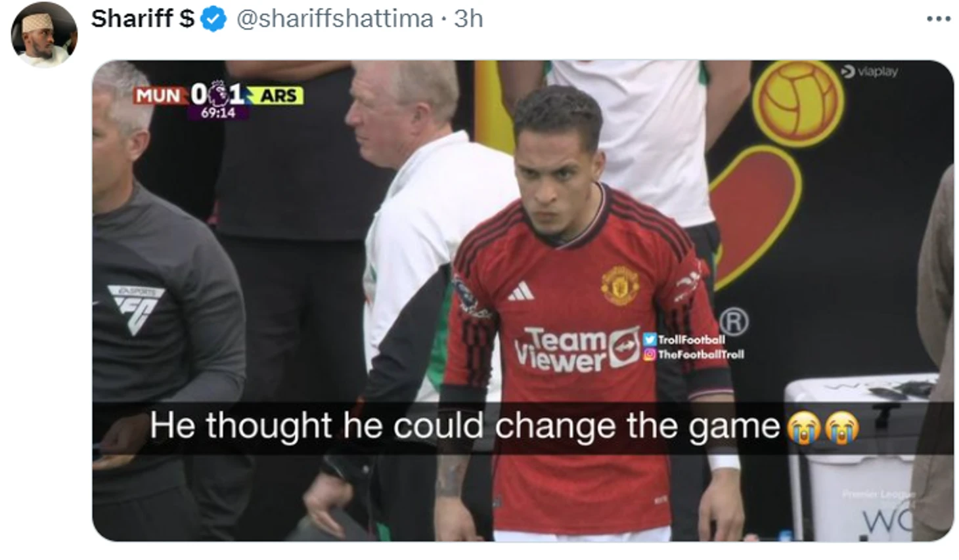Click the TeamViewer sponsor logo on shirt
959x560 pixels.
pyautogui.click(x=576, y=350)
